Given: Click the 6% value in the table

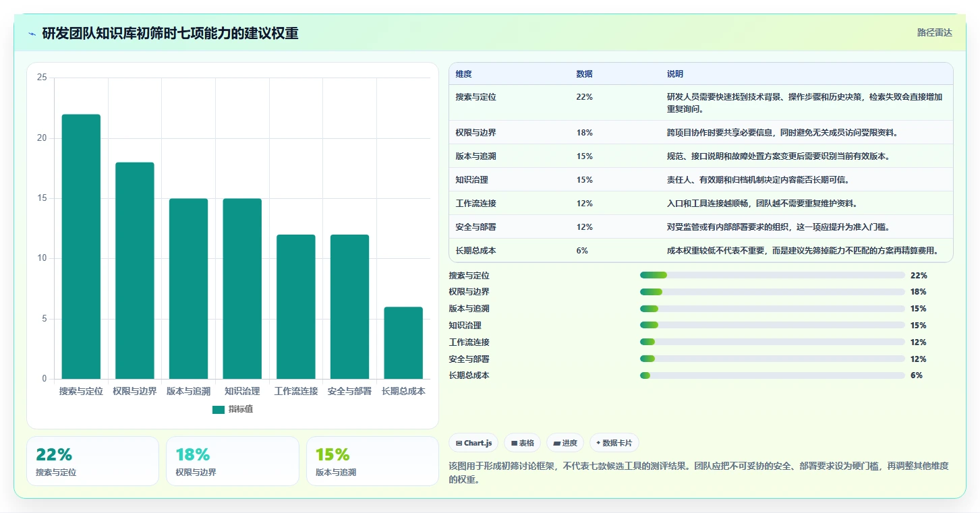Looking at the screenshot, I should click(x=582, y=251).
